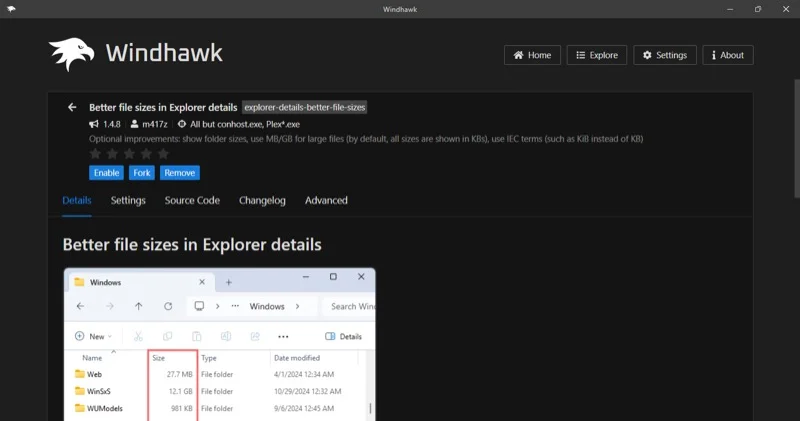This screenshot has height=421, width=800.
Task: Switch to the mod Settings tab
Action: click(128, 200)
